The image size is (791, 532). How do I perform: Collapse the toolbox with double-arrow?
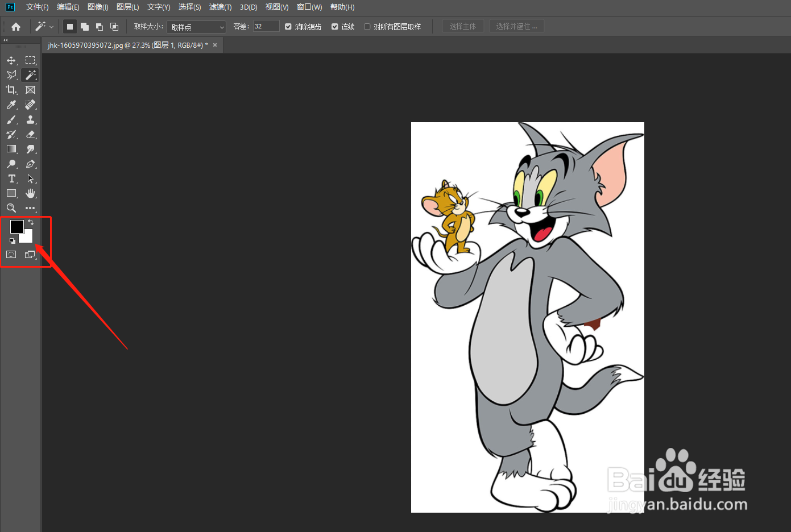[6, 40]
